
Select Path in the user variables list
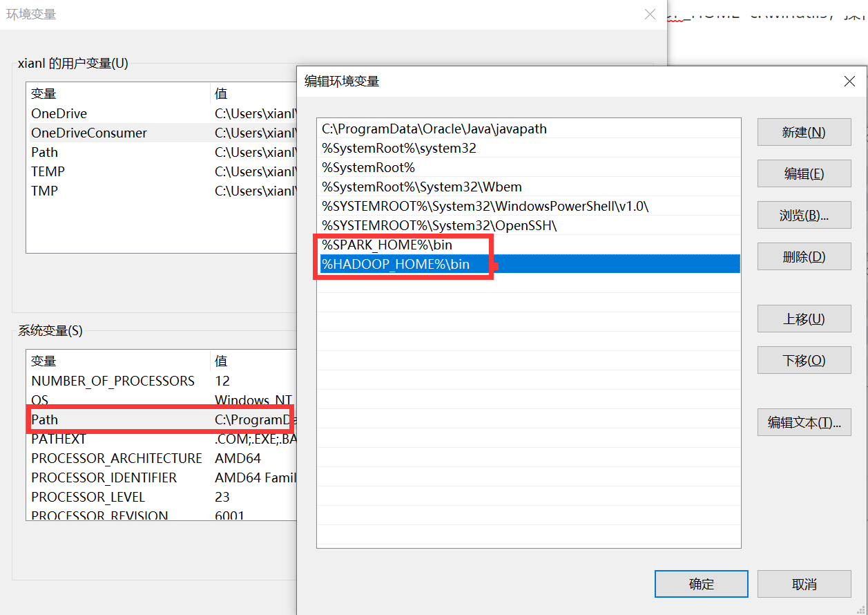pos(161,152)
